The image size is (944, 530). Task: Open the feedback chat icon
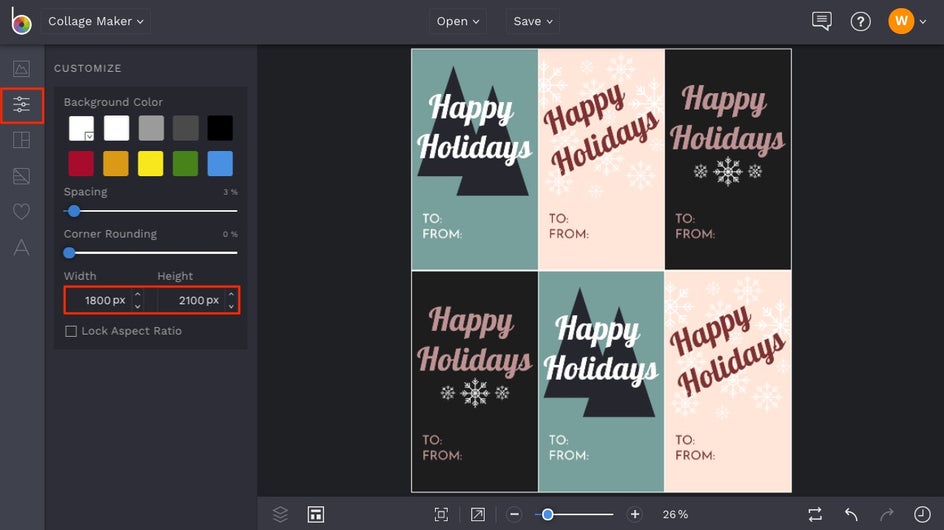[821, 21]
